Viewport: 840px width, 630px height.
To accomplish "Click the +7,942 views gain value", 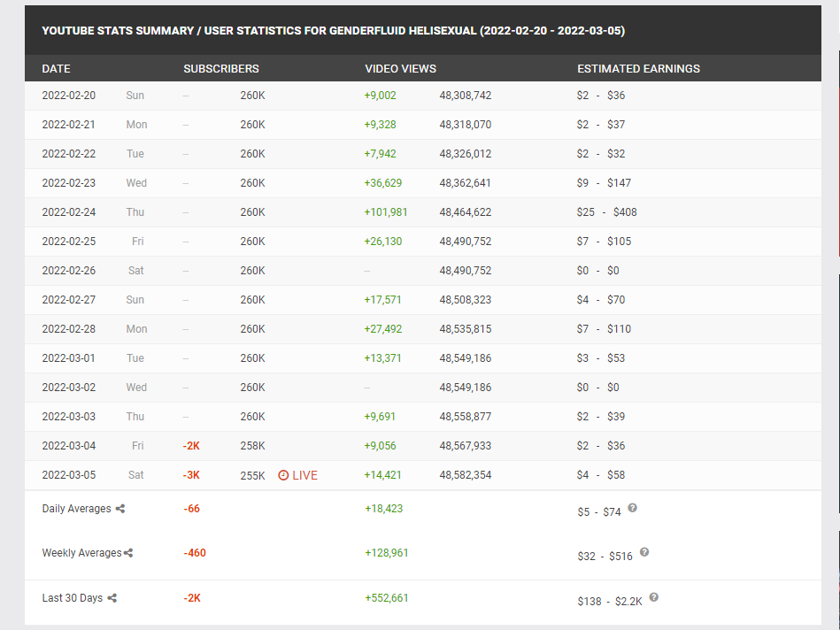I will (381, 154).
